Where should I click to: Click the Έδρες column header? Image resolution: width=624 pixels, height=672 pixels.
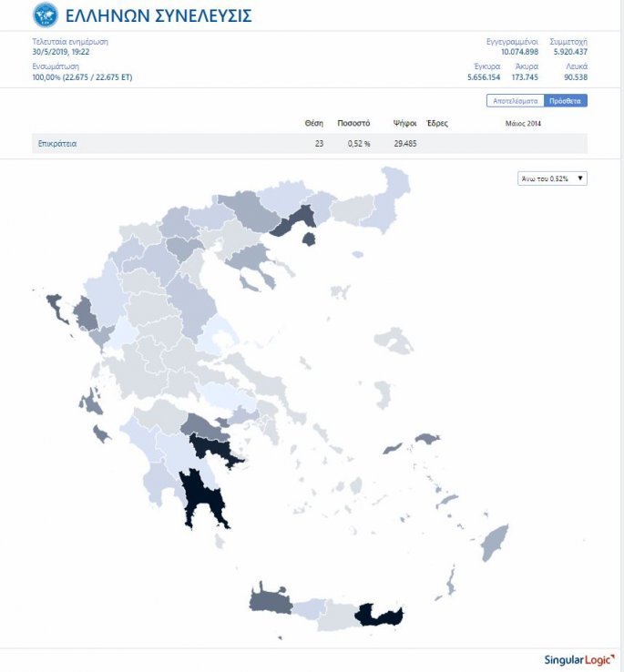point(437,123)
